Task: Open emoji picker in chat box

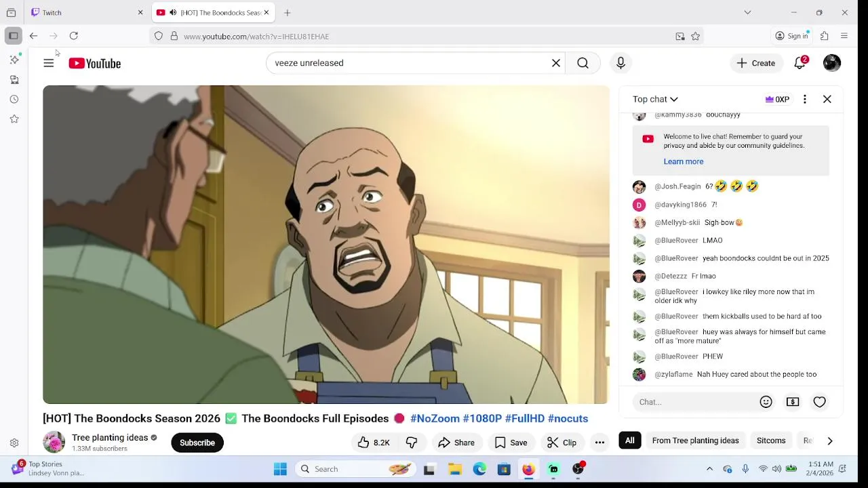Action: [766, 402]
